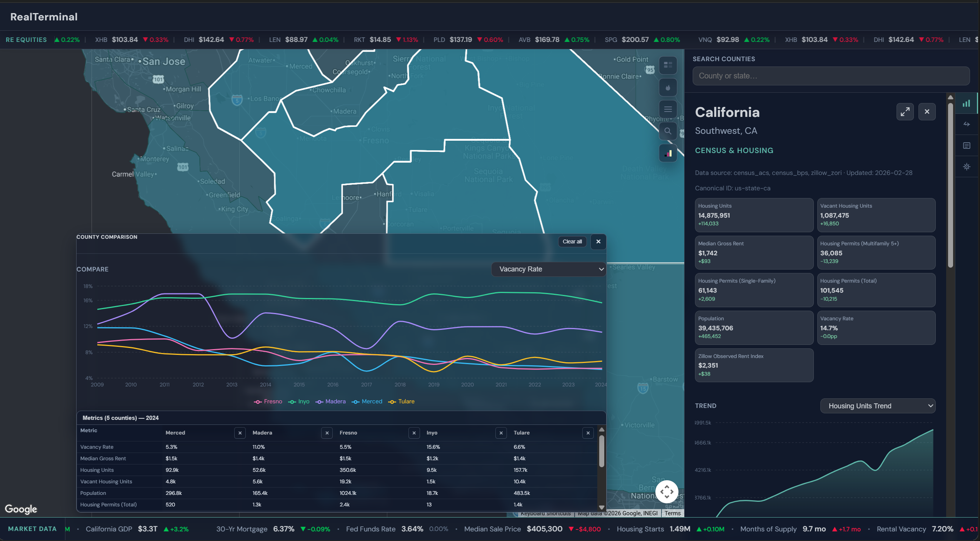Click the Clear all button
The image size is (980, 541).
[572, 241]
